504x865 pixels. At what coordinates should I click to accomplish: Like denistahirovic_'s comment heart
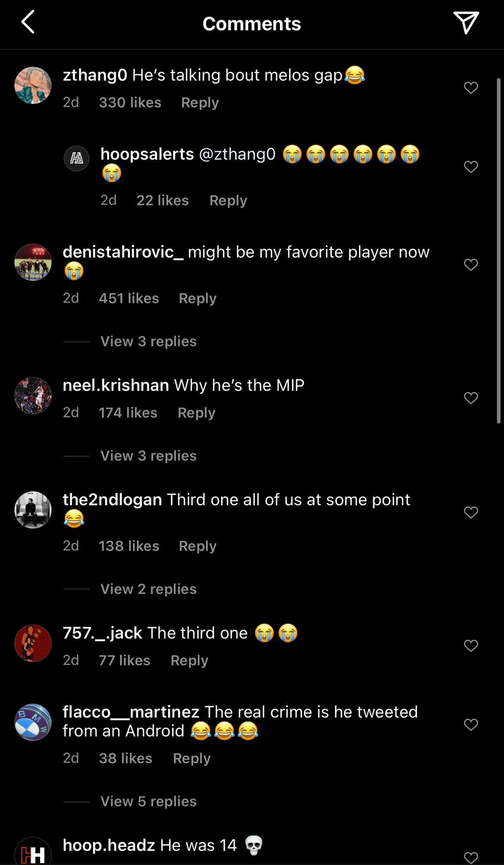click(471, 265)
